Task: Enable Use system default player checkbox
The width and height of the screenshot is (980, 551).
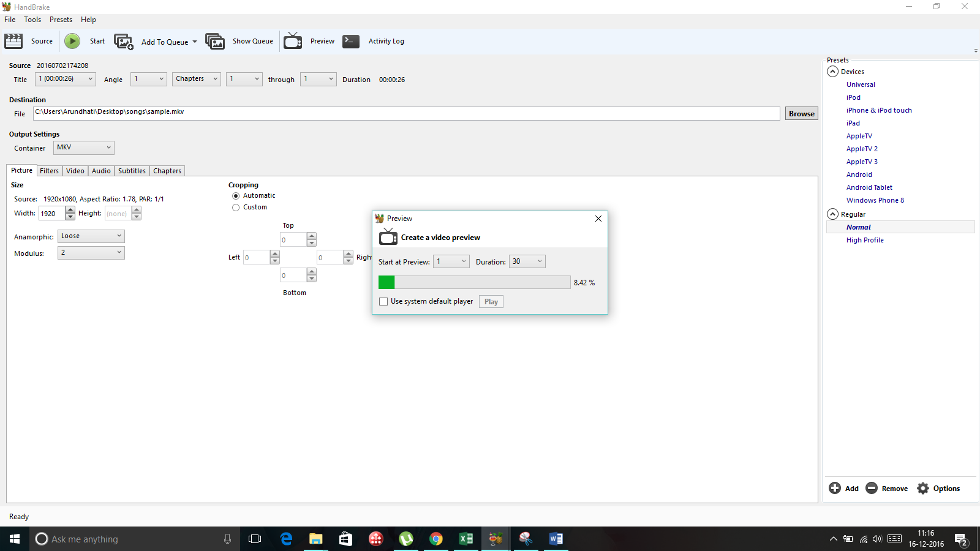Action: tap(383, 301)
